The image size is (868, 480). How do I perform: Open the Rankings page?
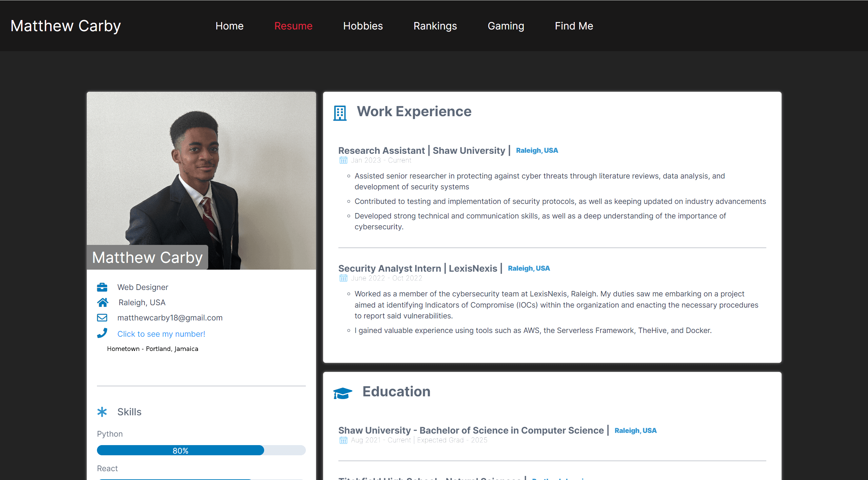point(435,26)
